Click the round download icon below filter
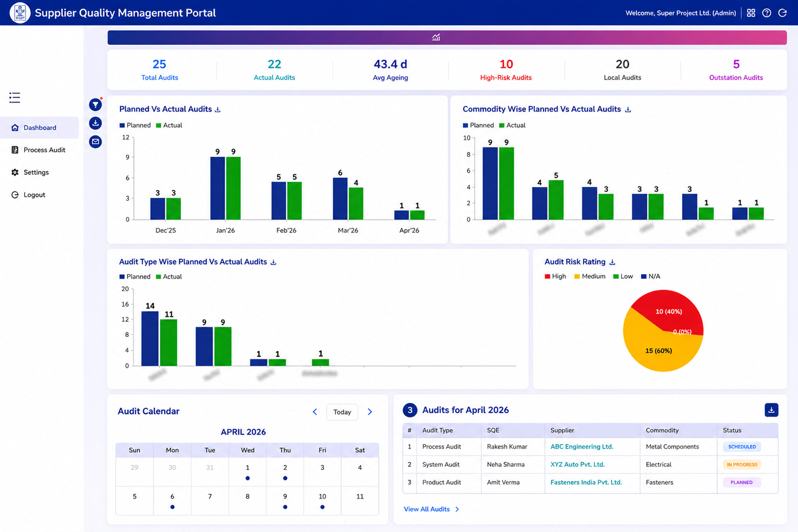 coord(95,123)
